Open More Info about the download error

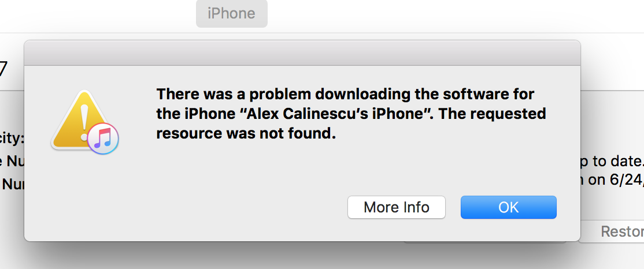point(397,207)
